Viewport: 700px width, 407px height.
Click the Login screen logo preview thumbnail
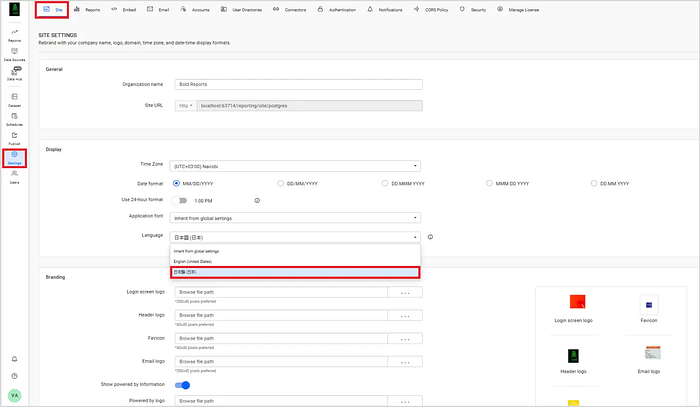(577, 302)
